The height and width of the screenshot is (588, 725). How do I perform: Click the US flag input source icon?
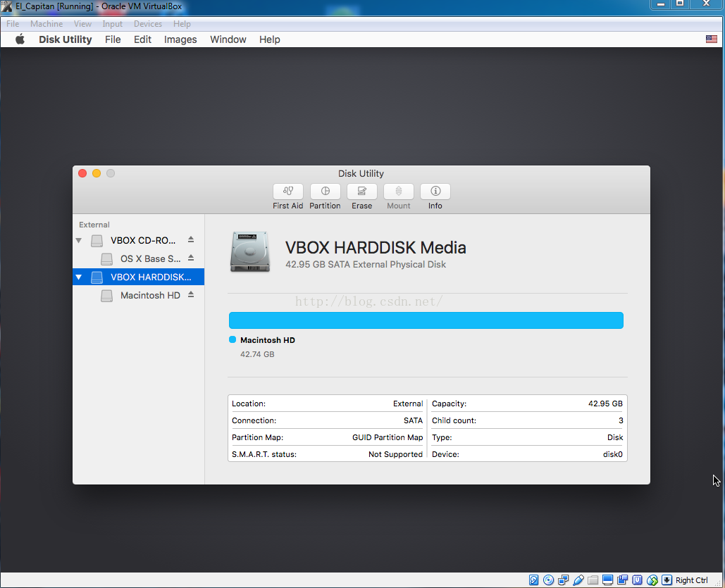[711, 39]
